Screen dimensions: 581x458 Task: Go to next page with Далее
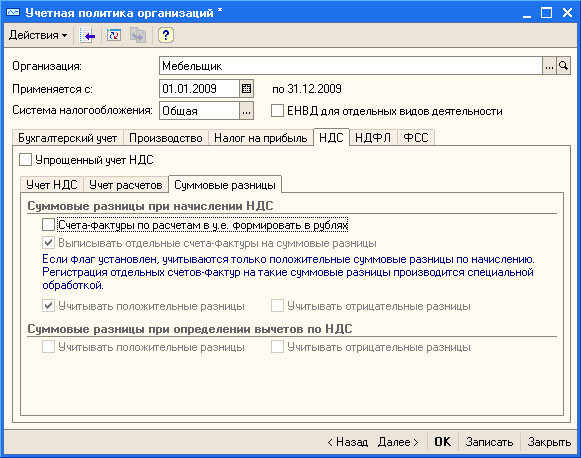tap(398, 442)
